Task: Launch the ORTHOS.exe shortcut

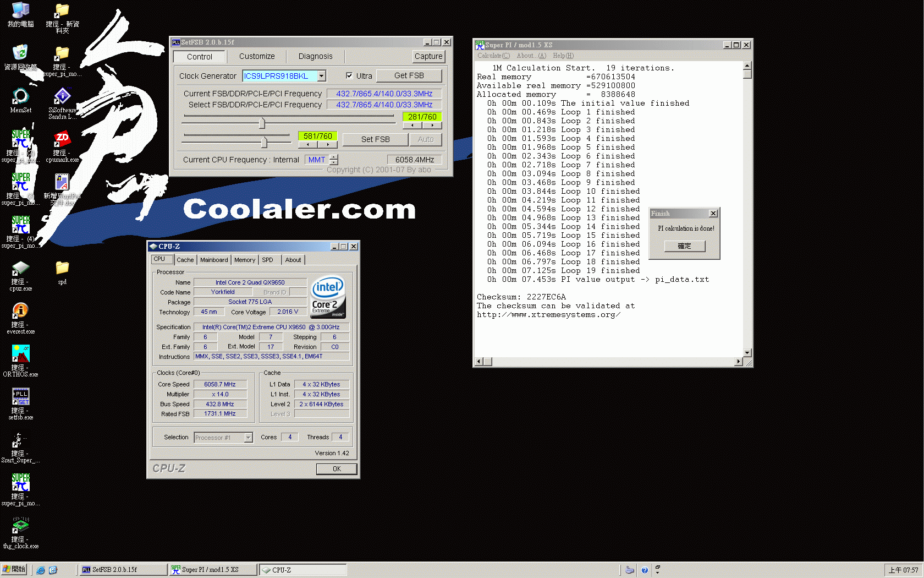Action: coord(20,361)
